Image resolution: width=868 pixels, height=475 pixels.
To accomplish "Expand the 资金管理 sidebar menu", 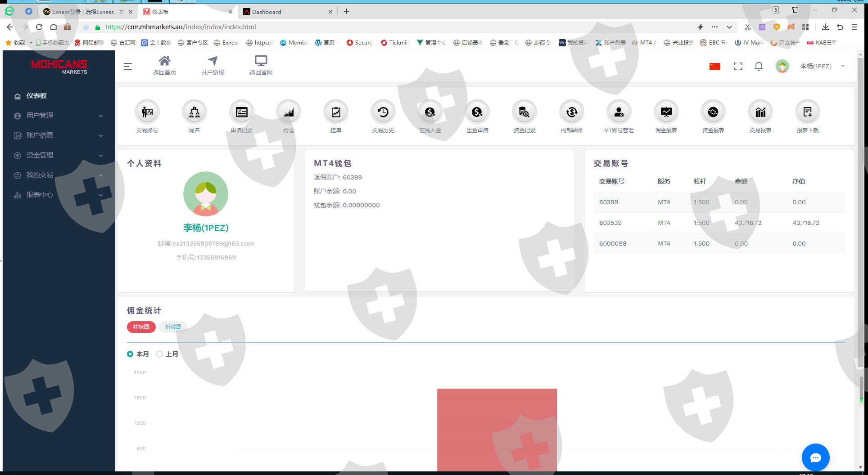I will coord(59,155).
